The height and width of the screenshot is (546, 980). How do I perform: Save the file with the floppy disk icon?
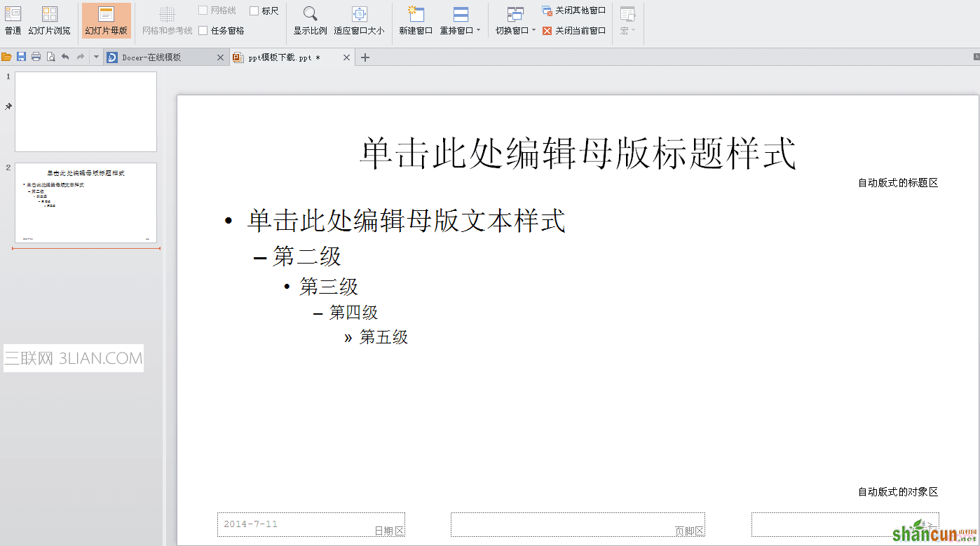(21, 57)
